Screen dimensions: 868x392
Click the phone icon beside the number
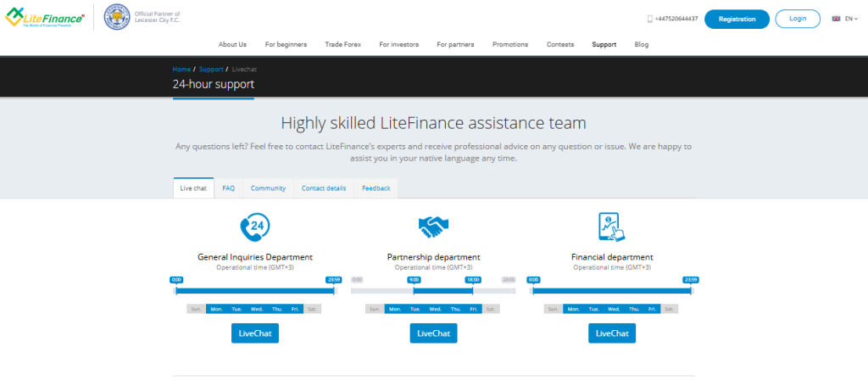coord(650,19)
